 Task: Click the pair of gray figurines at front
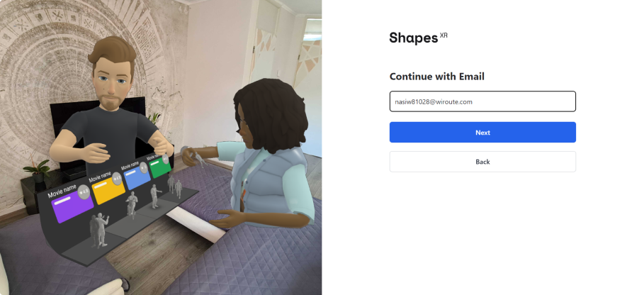98,230
